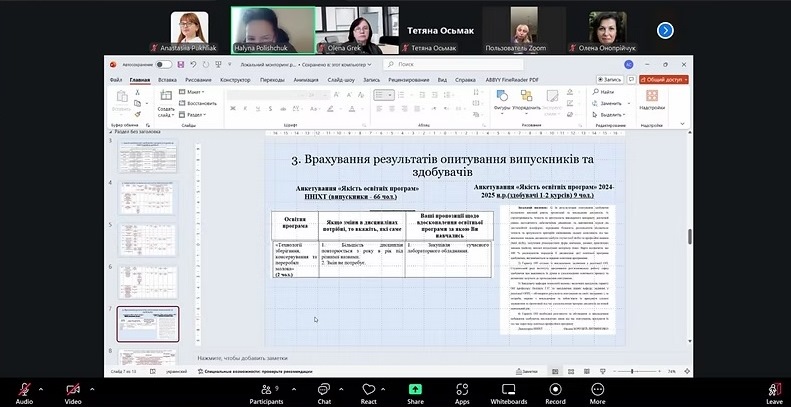
Task: Open the More options icon
Action: [597, 388]
